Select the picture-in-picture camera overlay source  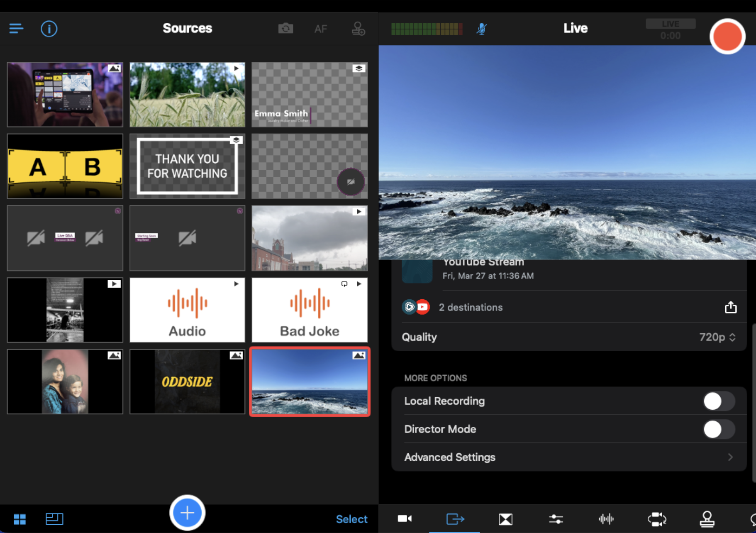pos(310,166)
